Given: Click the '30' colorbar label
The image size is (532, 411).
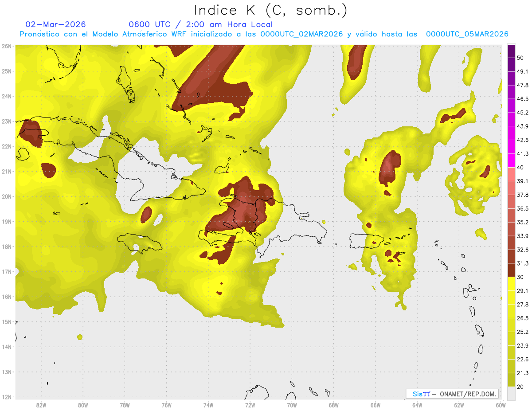Looking at the screenshot, I should point(520,277).
